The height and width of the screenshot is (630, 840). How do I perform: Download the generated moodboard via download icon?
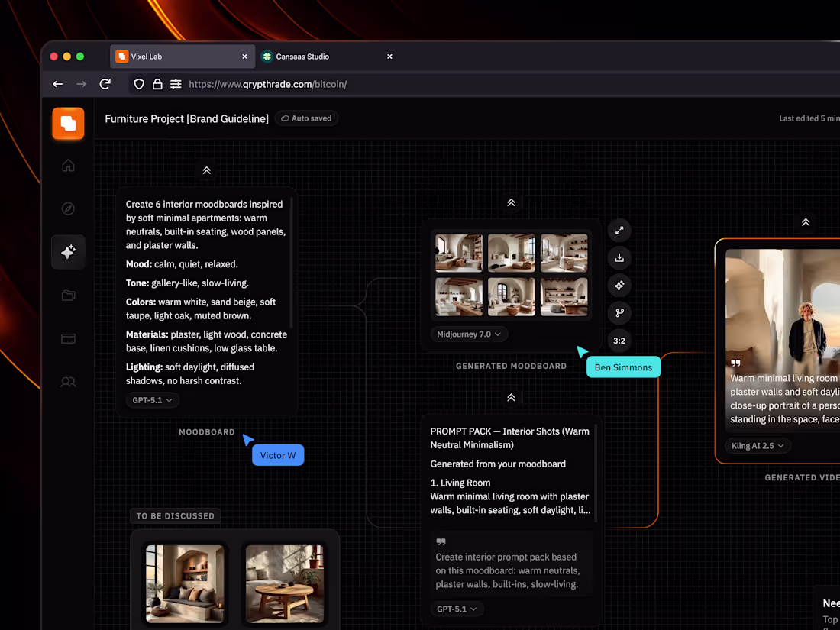(619, 258)
